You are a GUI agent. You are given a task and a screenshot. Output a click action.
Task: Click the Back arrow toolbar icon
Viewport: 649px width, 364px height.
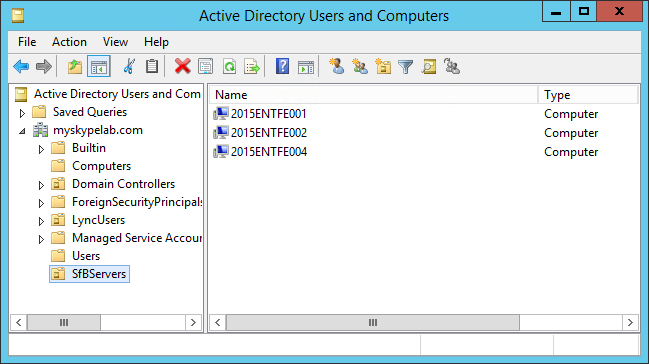pos(21,66)
